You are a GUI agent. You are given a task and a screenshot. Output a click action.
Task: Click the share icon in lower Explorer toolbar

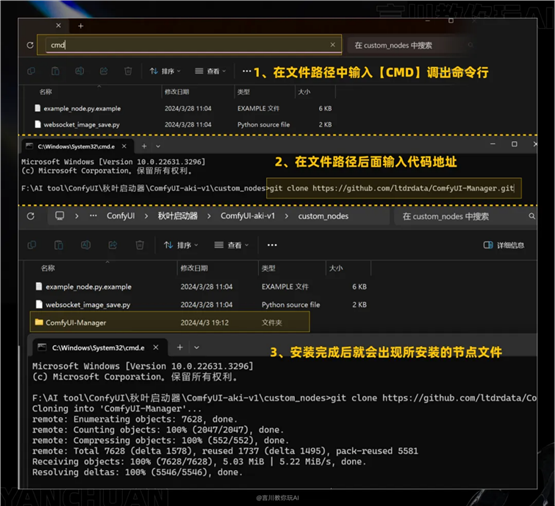pos(113,245)
